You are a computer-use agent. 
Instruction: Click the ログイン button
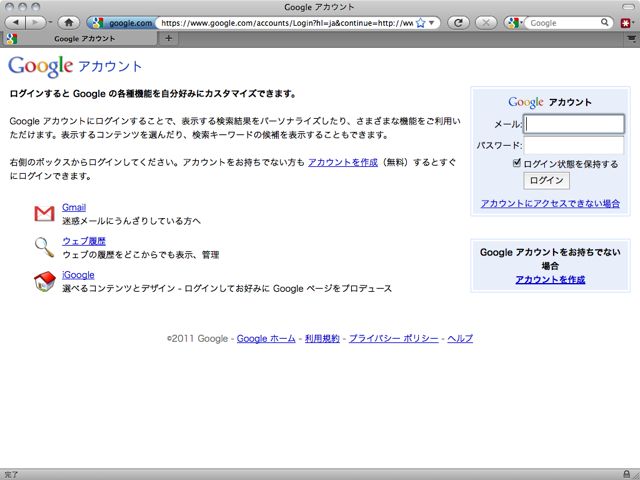pyautogui.click(x=546, y=180)
